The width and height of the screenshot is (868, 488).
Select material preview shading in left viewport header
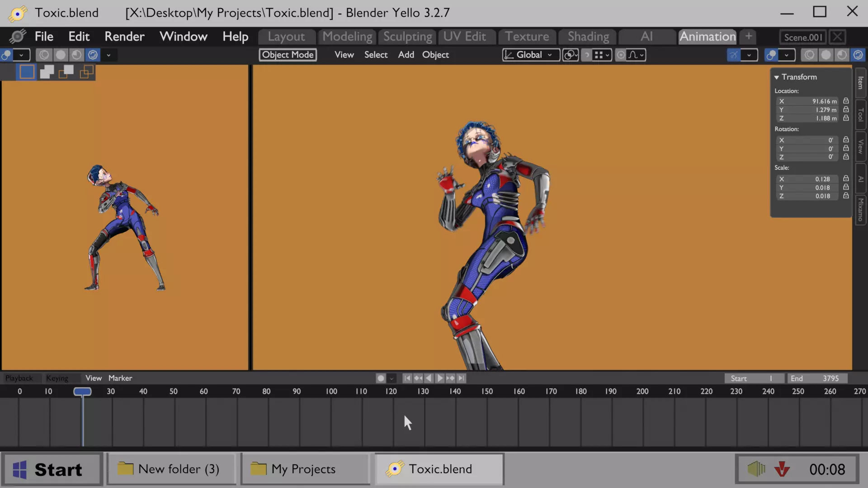[76, 55]
